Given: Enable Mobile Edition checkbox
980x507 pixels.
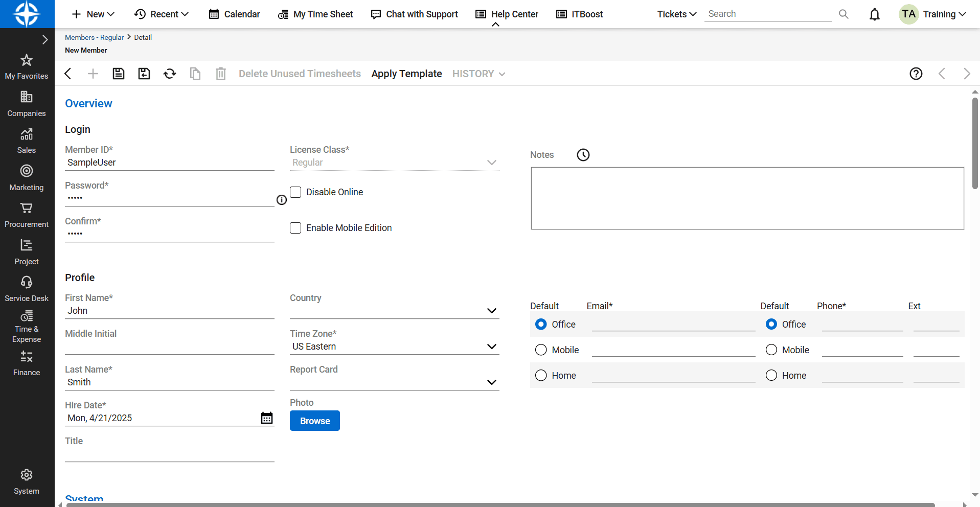Looking at the screenshot, I should point(295,228).
